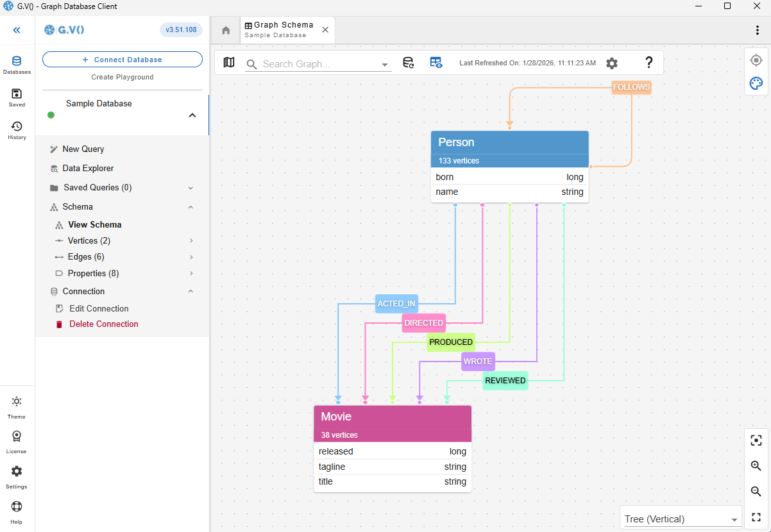Click the table view with eye icon
The height and width of the screenshot is (532, 771).
(x=436, y=62)
